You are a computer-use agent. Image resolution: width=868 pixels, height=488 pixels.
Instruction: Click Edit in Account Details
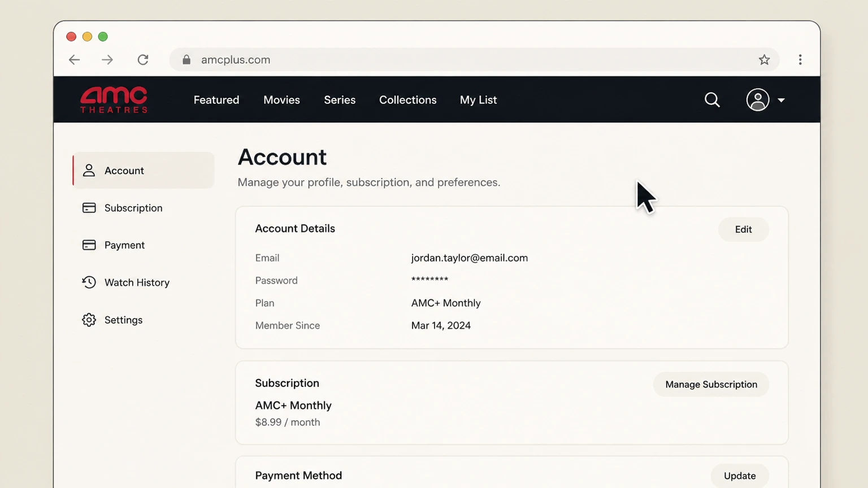pos(743,229)
